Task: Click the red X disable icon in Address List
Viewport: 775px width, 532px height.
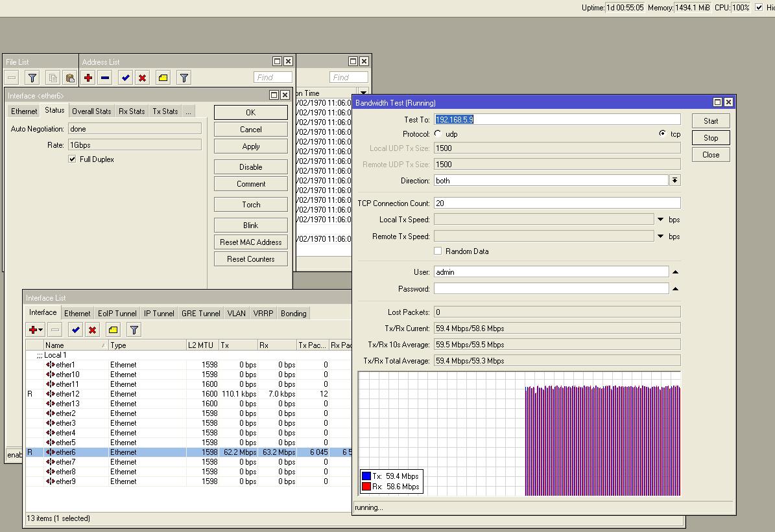Action: pos(142,78)
